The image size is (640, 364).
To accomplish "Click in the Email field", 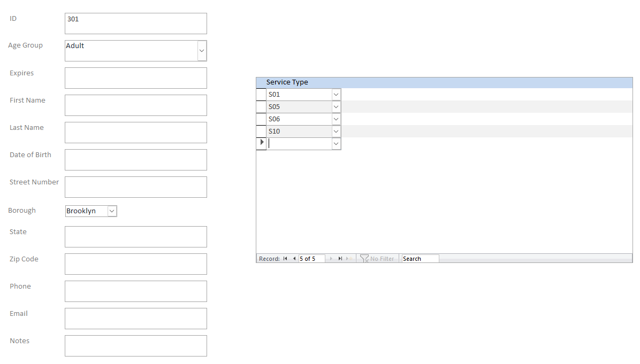I will 136,319.
